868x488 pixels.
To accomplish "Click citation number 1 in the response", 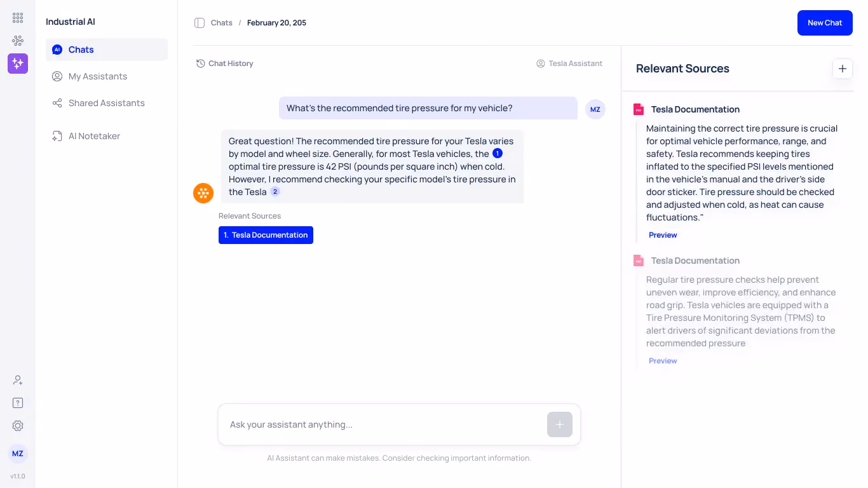I will 498,154.
